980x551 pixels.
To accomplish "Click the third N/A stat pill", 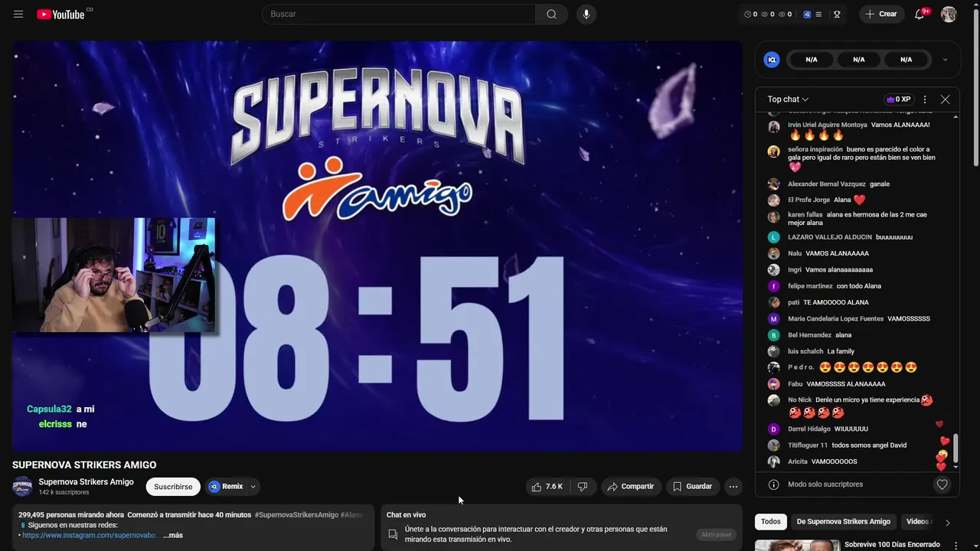I will [x=906, y=60].
